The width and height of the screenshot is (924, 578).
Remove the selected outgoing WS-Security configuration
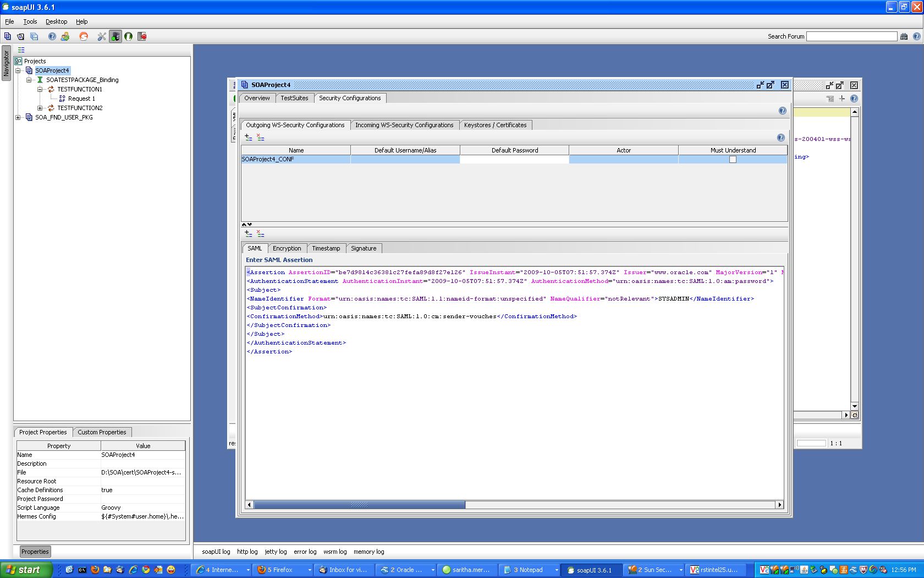point(261,137)
